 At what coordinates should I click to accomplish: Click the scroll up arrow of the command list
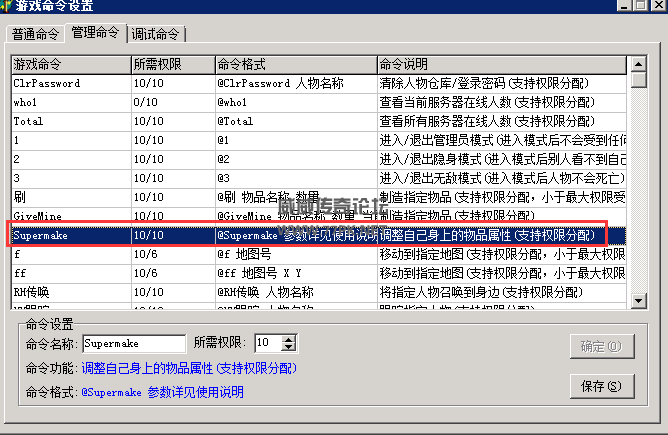tap(637, 65)
